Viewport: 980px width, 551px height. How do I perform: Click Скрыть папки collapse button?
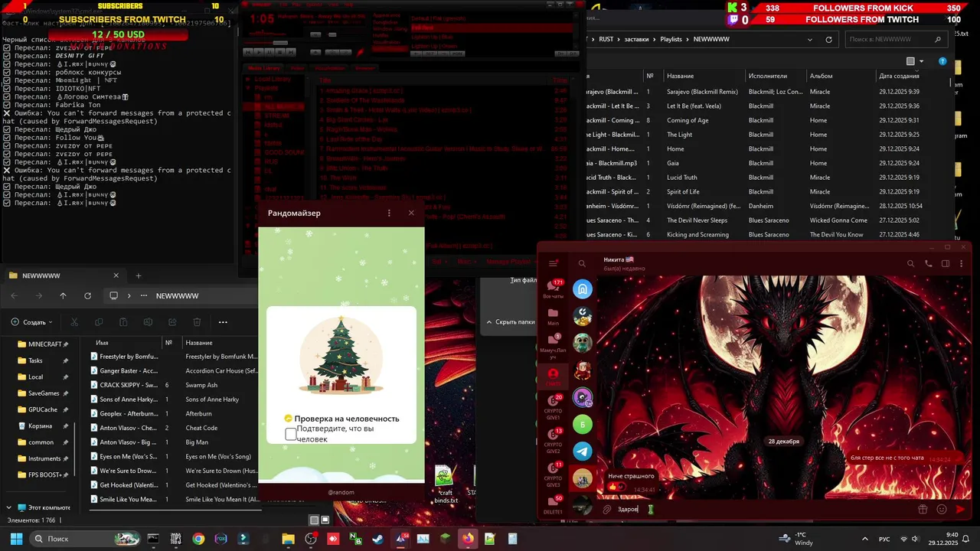[510, 322]
